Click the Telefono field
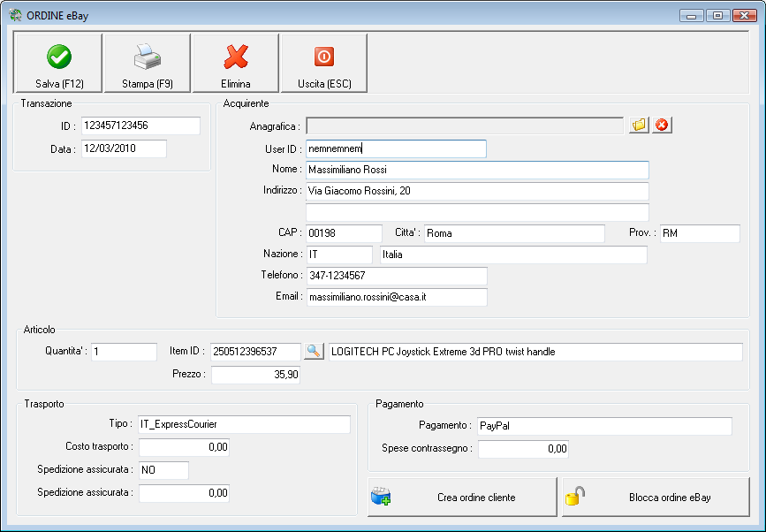 point(397,276)
